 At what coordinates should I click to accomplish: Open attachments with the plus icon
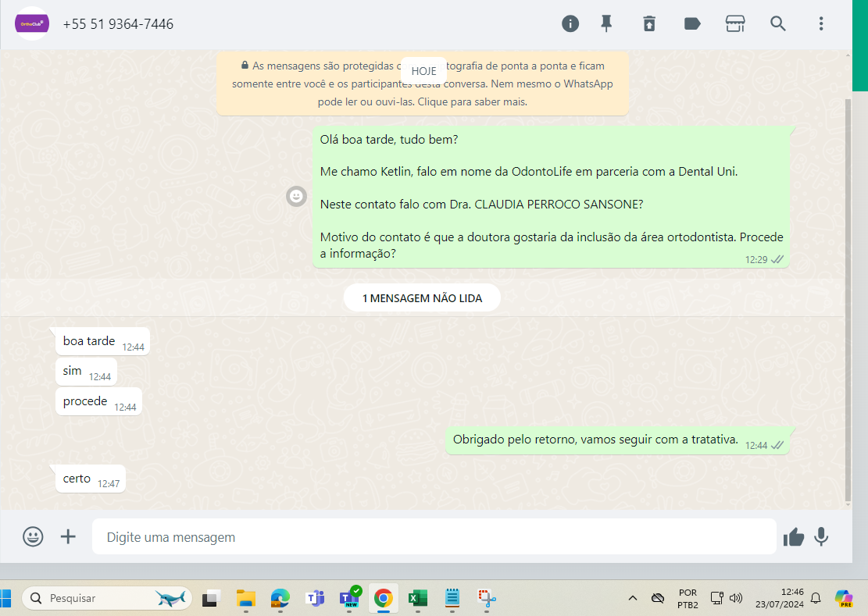click(68, 536)
